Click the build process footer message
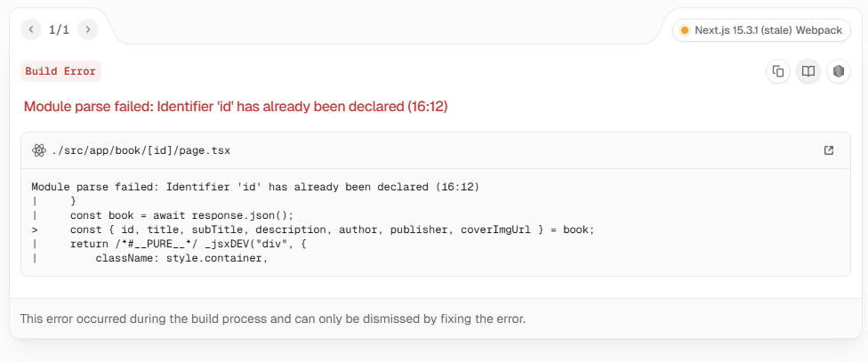Image resolution: width=868 pixels, height=363 pixels. [x=272, y=319]
